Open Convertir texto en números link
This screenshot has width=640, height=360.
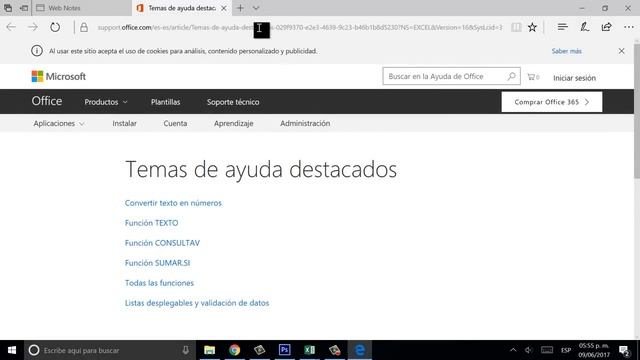click(x=173, y=203)
